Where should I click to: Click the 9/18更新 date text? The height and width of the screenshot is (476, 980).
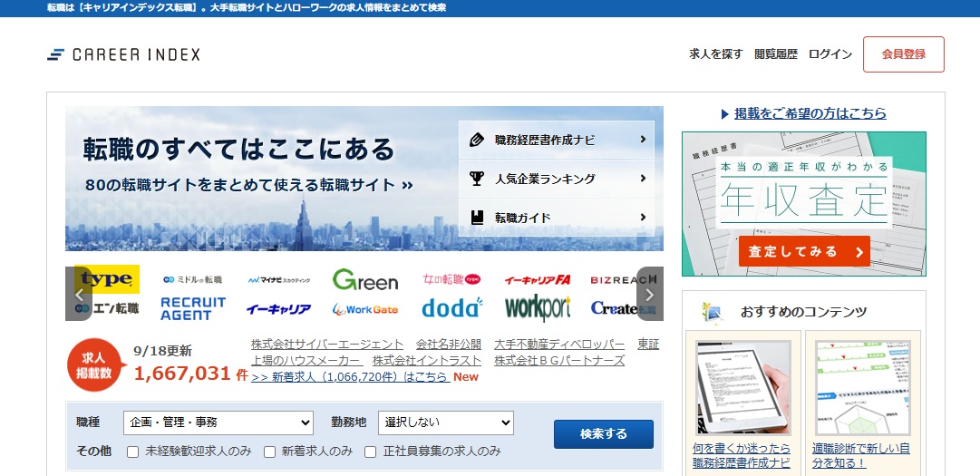coord(162,351)
